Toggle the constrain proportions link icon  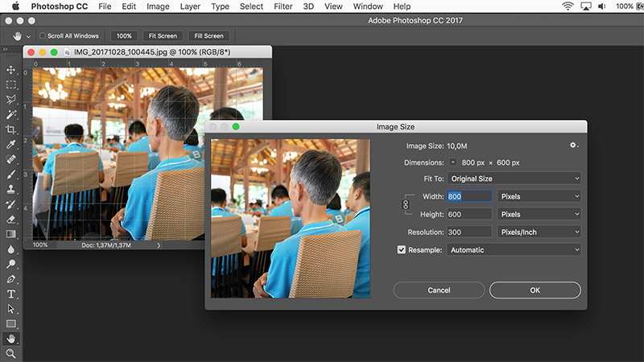[406, 205]
